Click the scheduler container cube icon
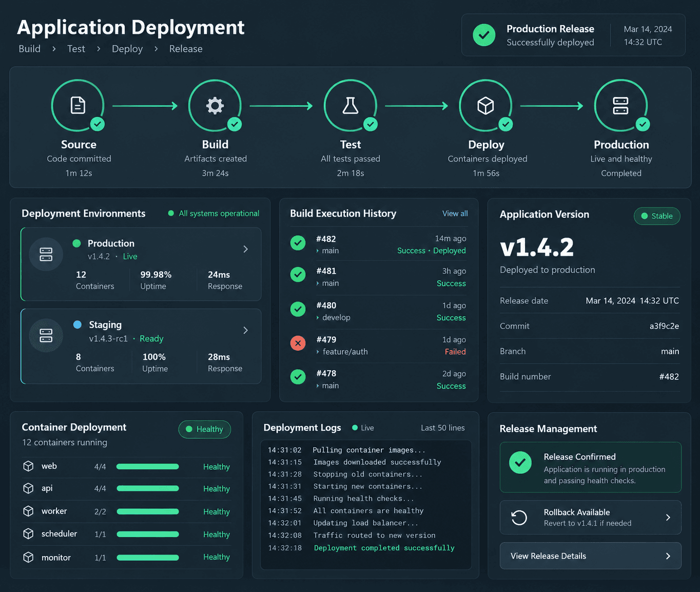The width and height of the screenshot is (700, 592). click(28, 534)
